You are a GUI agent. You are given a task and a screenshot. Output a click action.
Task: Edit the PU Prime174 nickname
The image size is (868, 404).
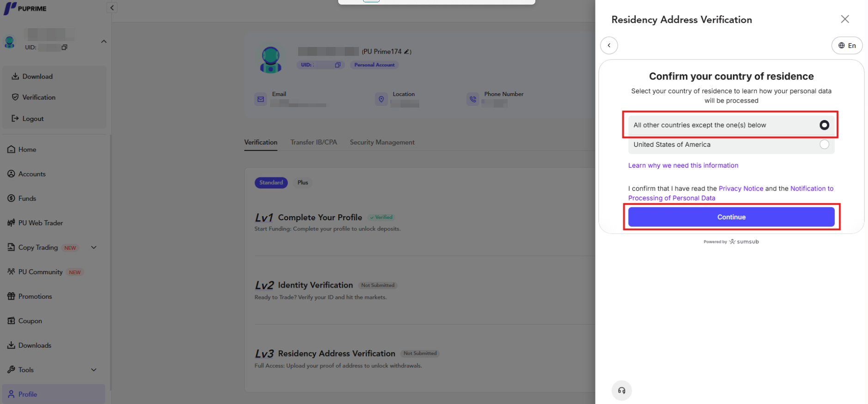tap(407, 52)
